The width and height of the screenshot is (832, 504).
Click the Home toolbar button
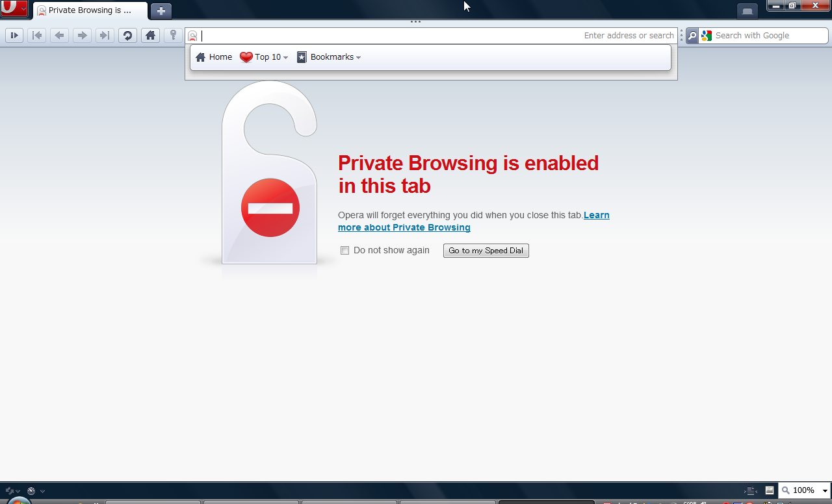coord(150,36)
